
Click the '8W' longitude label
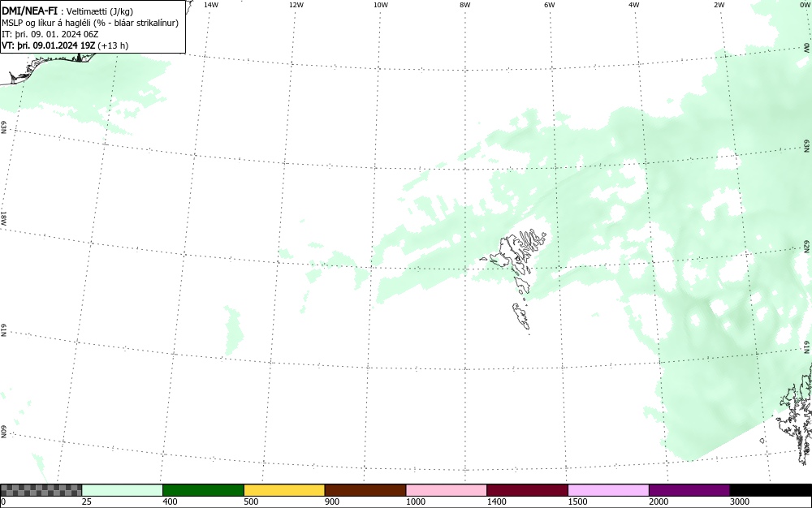(x=465, y=5)
